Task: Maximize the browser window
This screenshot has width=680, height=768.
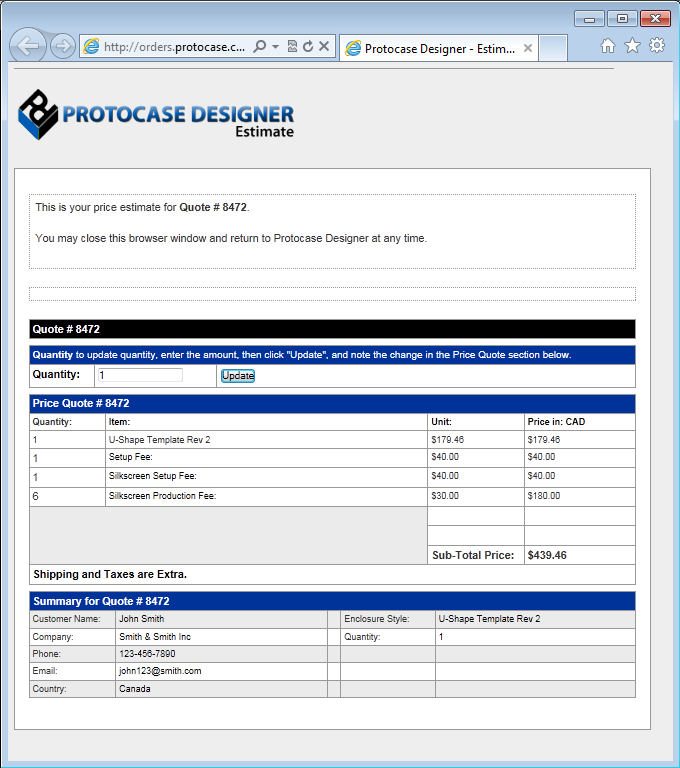Action: tap(622, 19)
